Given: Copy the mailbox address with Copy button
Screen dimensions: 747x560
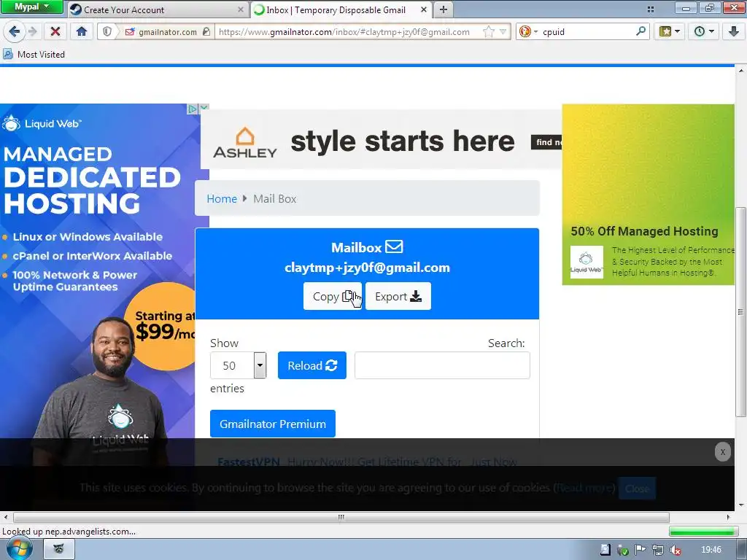Looking at the screenshot, I should (x=333, y=296).
